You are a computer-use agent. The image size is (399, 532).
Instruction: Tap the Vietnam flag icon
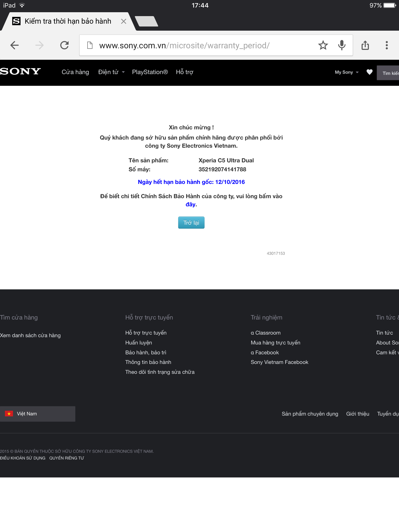point(9,414)
